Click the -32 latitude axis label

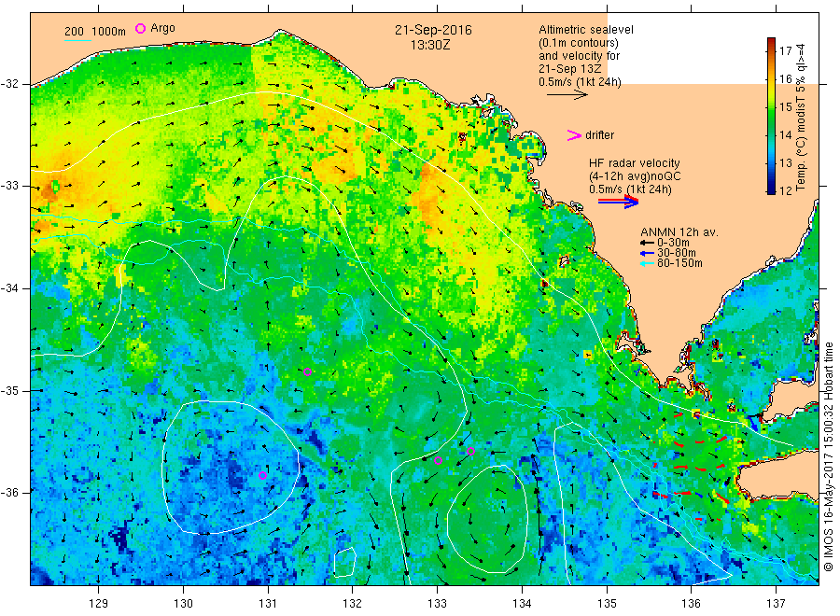pos(10,84)
